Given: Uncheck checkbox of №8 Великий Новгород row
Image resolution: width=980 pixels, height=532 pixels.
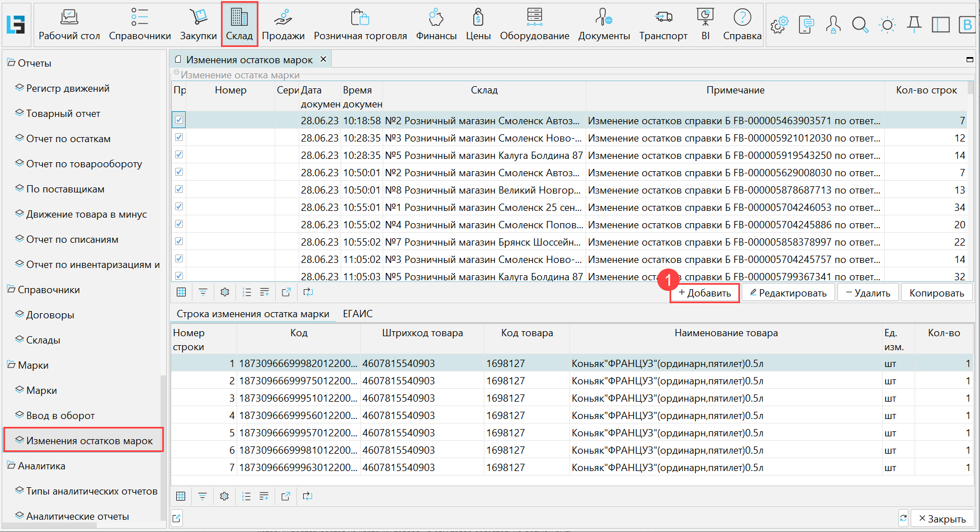Looking at the screenshot, I should (x=179, y=189).
